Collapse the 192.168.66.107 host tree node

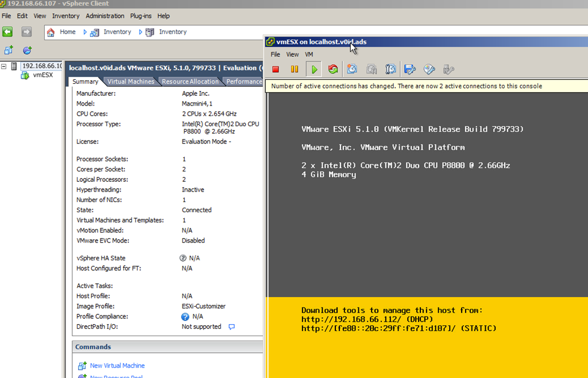pos(5,66)
